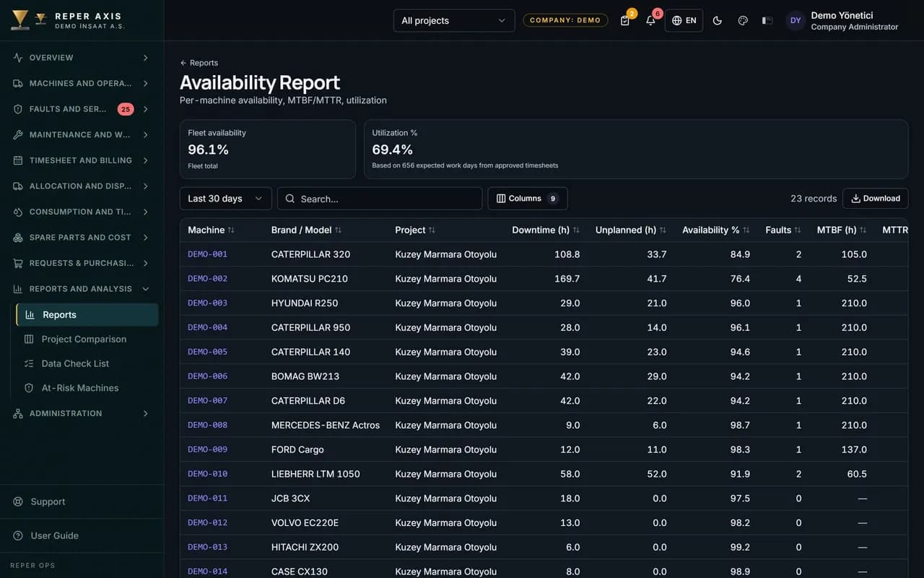The height and width of the screenshot is (578, 924).
Task: Collapse the Reports and Analysis section
Action: click(x=82, y=289)
